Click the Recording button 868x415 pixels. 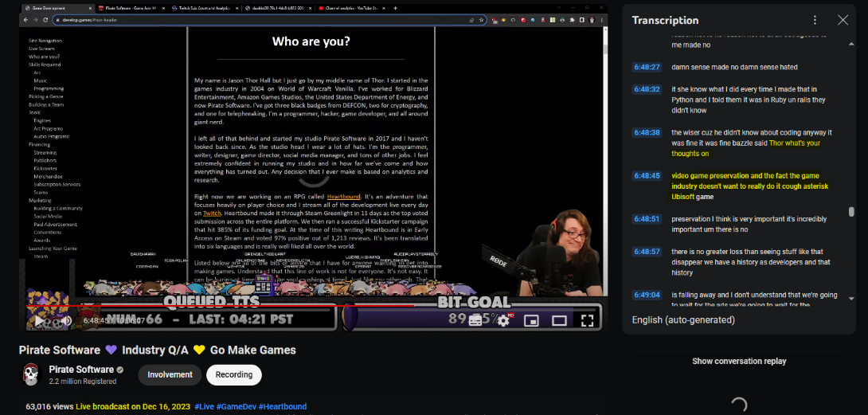[x=234, y=374]
